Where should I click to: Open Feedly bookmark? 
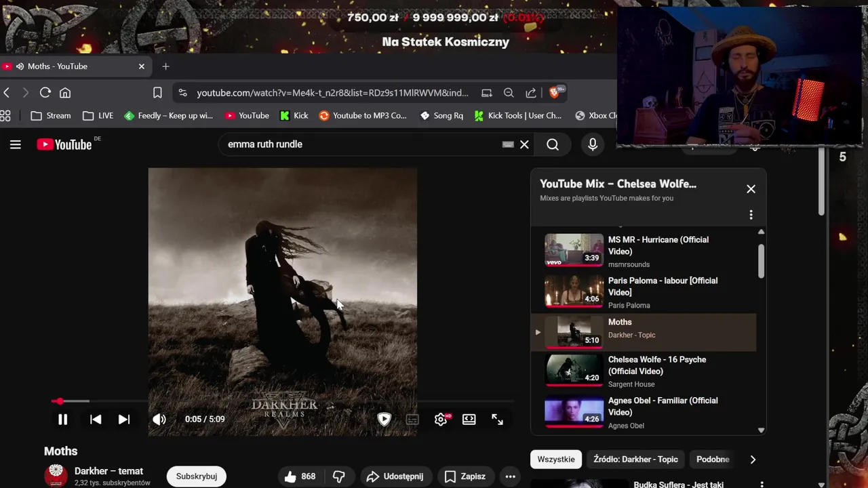click(x=169, y=116)
